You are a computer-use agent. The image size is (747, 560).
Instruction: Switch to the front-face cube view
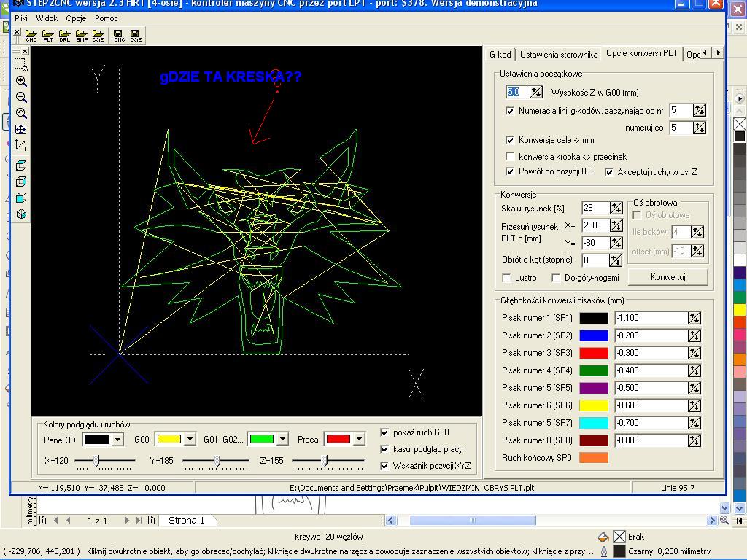click(x=21, y=198)
